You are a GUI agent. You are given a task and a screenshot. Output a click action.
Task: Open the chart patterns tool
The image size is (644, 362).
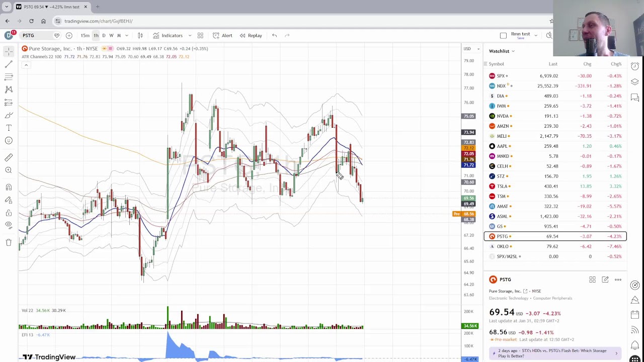[x=9, y=89]
